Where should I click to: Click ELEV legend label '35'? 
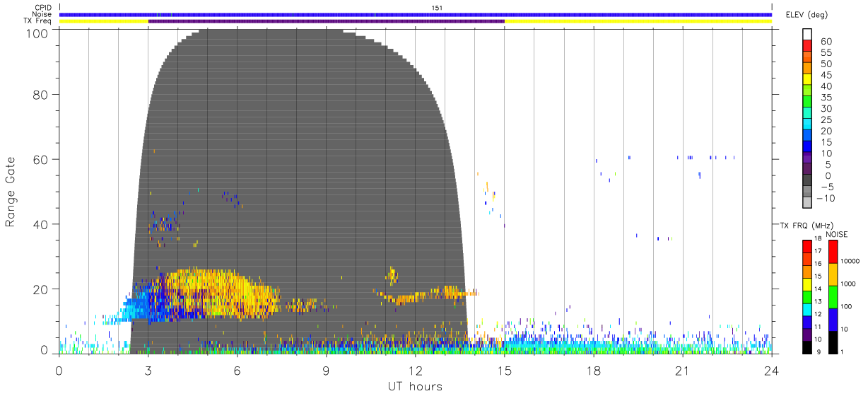[825, 98]
